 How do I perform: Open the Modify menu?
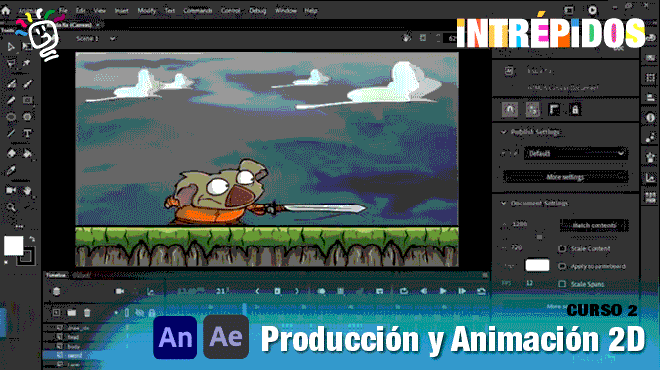(146, 11)
